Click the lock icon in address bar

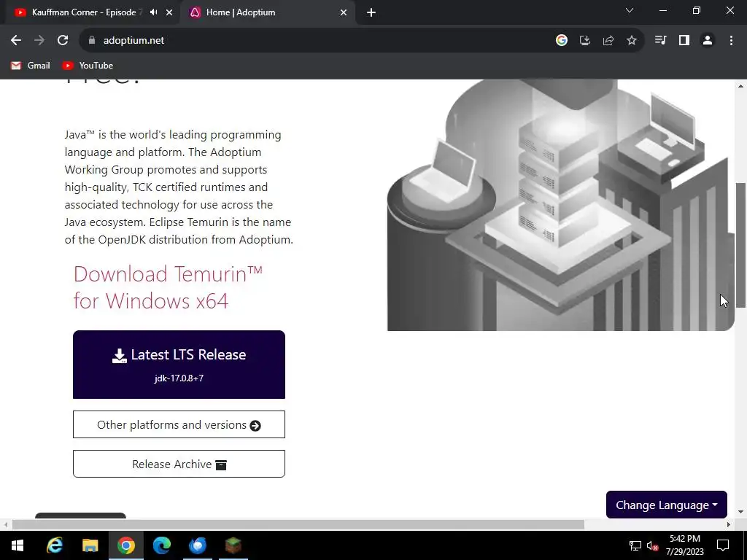(92, 41)
